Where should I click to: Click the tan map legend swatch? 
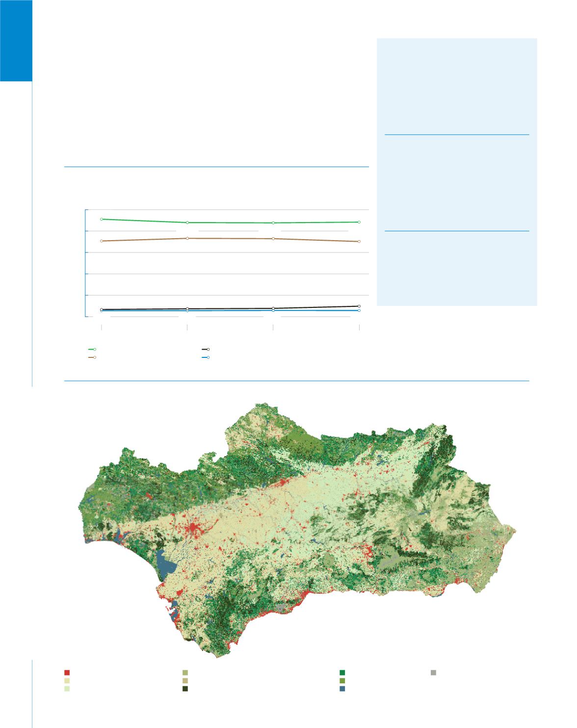click(185, 681)
